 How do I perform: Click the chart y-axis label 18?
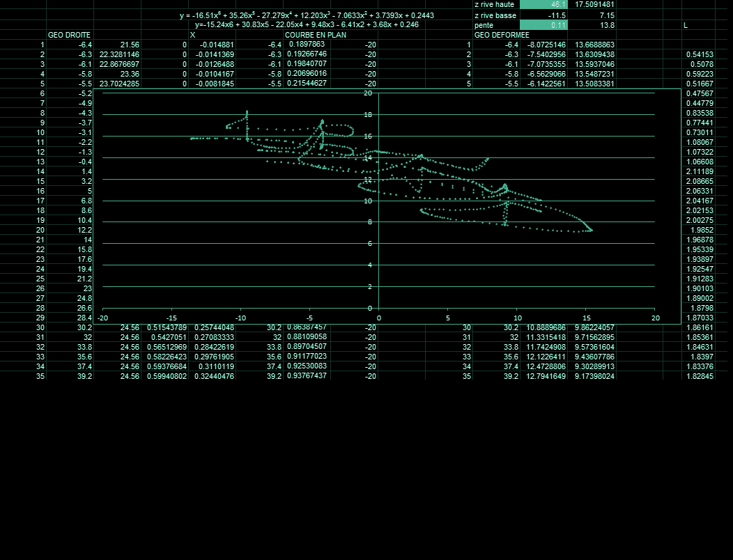point(368,114)
